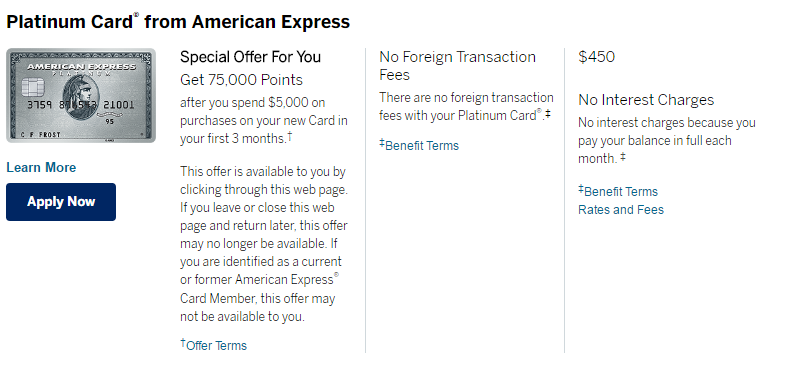Click the Special Offer For You heading

tap(250, 57)
